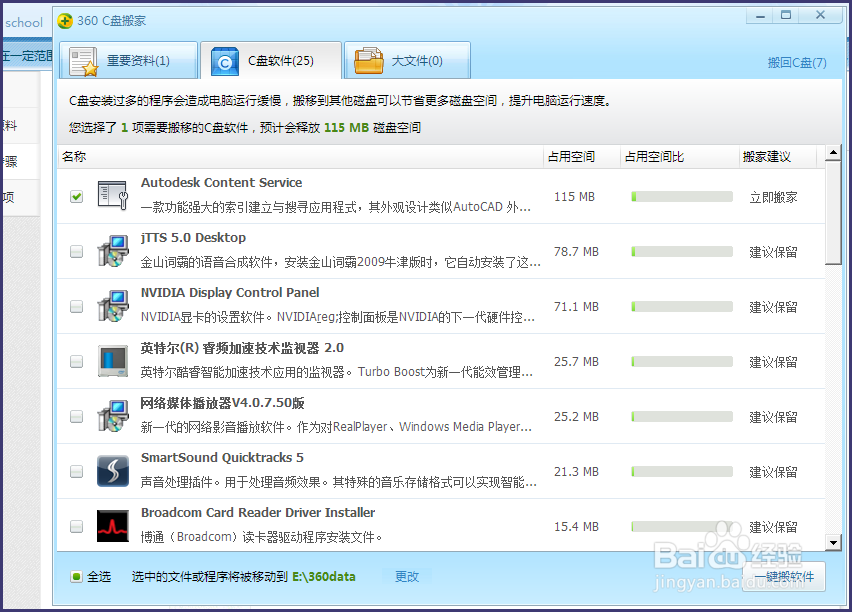Click the jTTS 5.0 Desktop installer icon
This screenshot has height=612, width=852.
point(112,251)
